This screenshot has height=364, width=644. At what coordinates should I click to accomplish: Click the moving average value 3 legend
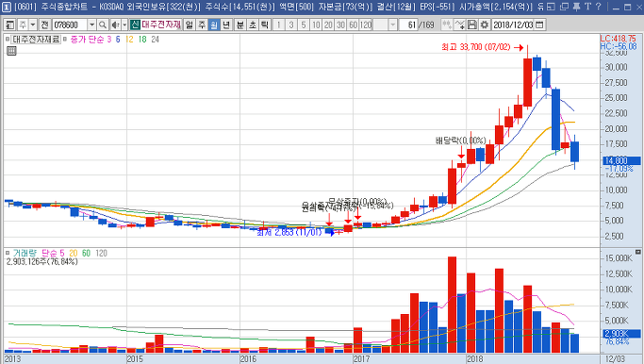(x=109, y=40)
